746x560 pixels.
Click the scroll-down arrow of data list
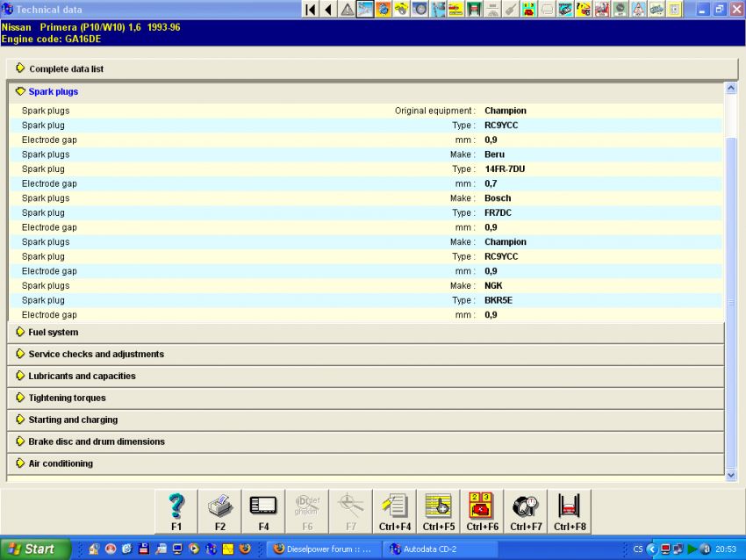pos(731,475)
